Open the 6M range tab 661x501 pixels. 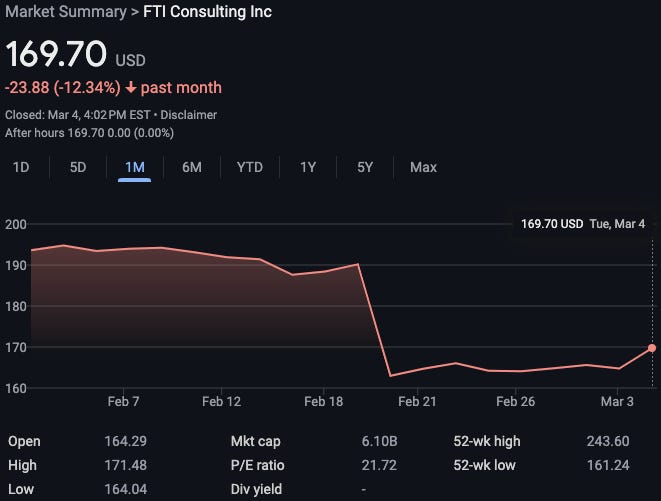click(x=192, y=167)
